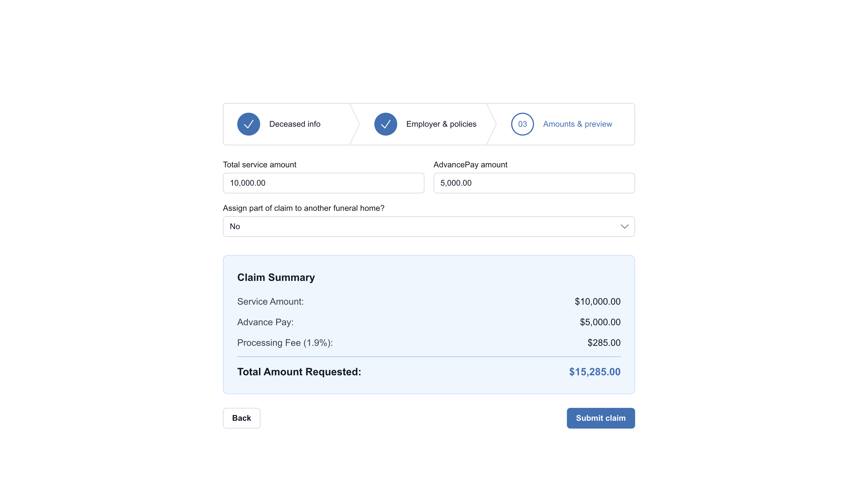This screenshot has height=504, width=854.
Task: Click the Back button
Action: [242, 418]
